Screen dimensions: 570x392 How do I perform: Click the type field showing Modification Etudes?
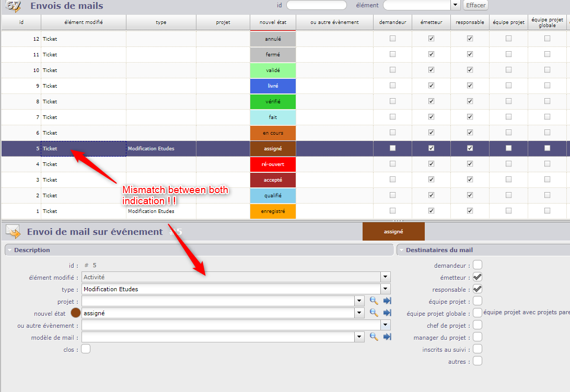tap(231, 289)
